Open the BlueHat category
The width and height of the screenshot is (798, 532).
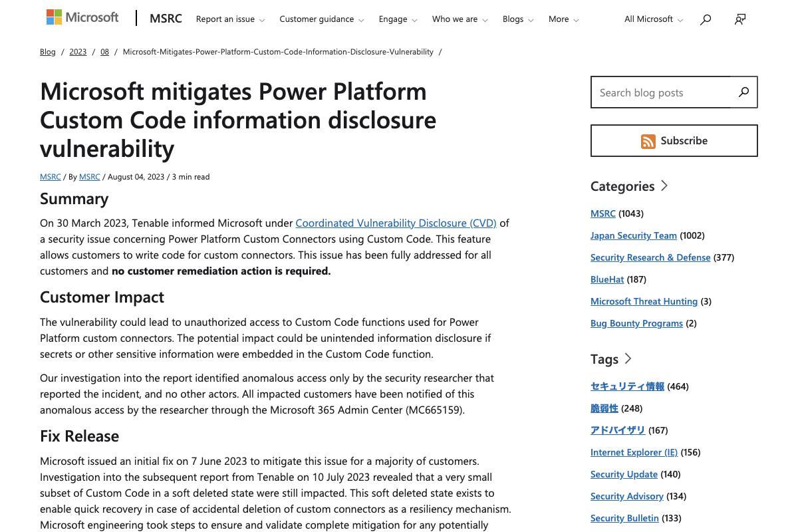point(607,279)
